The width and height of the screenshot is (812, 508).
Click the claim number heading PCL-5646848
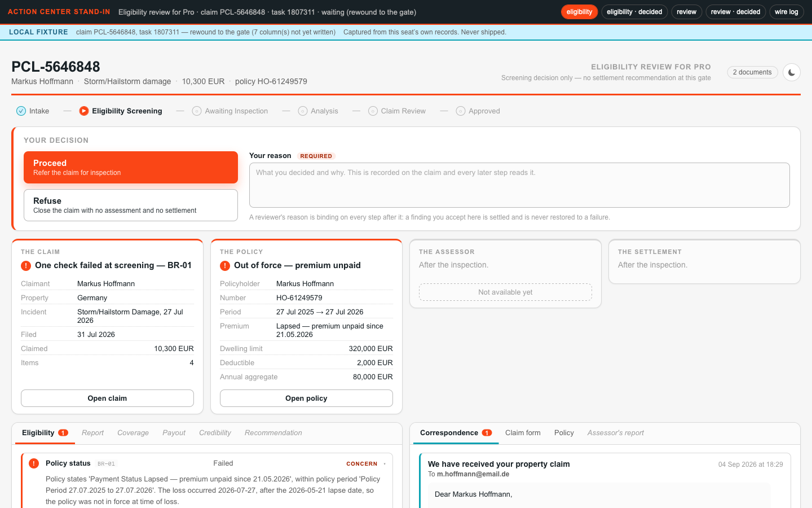56,67
